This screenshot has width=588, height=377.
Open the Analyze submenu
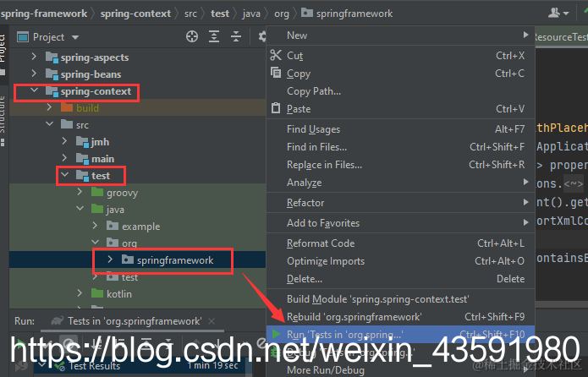pyautogui.click(x=400, y=183)
